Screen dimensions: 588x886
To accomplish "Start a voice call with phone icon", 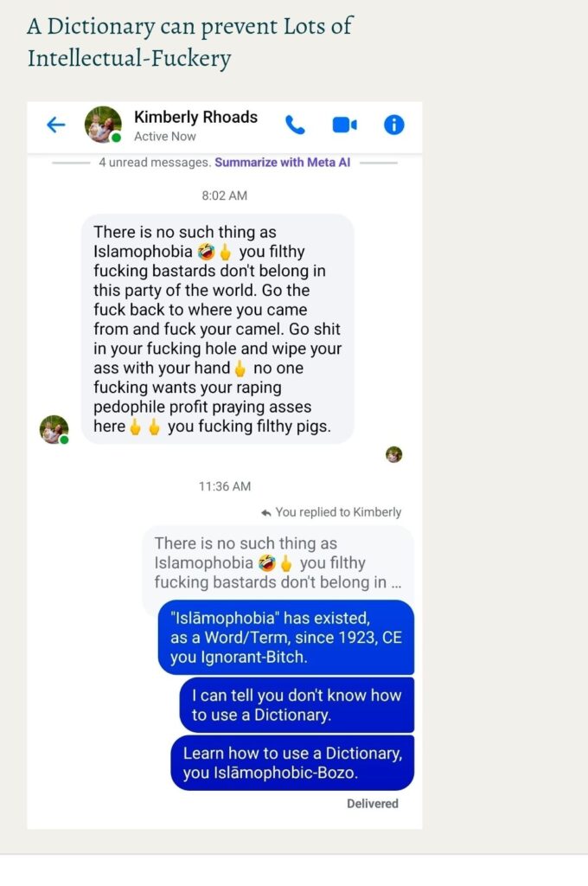I will tap(295, 125).
